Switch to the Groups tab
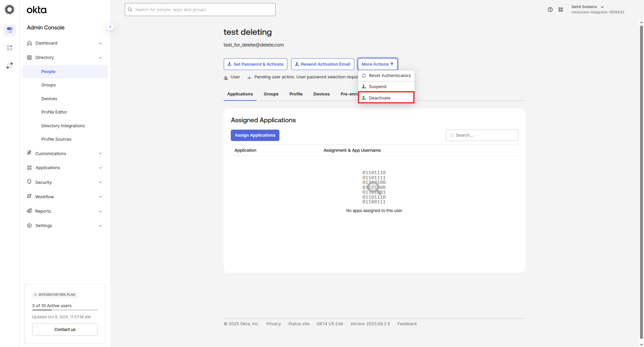 click(271, 94)
